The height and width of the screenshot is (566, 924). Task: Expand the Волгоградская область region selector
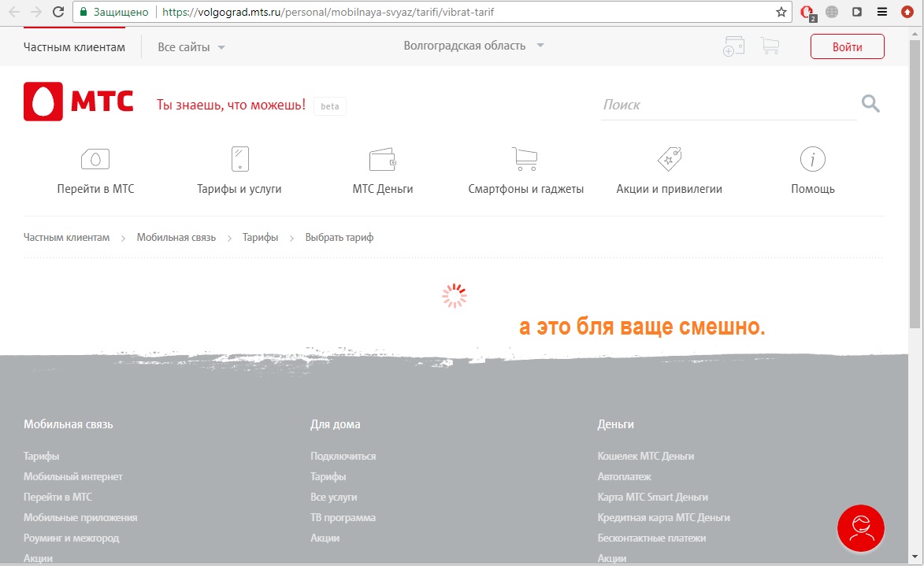473,46
